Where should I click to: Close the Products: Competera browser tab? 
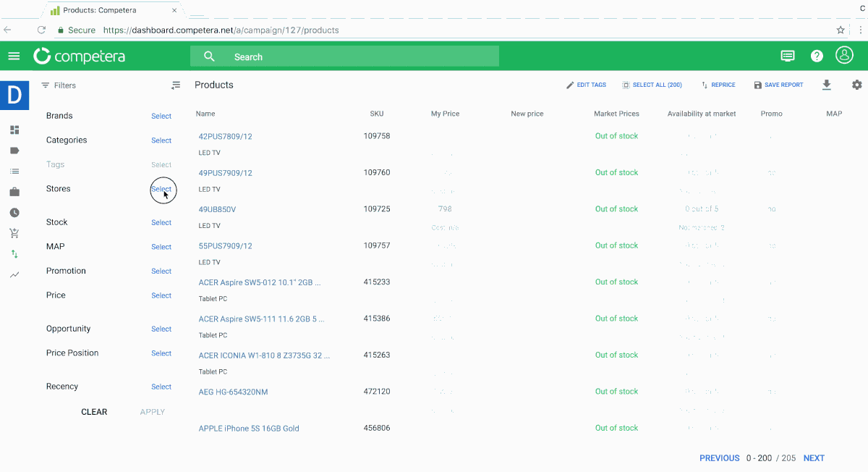tap(174, 11)
